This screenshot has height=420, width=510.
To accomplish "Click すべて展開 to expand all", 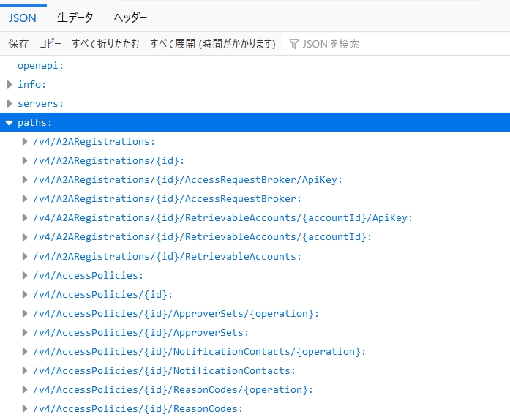I will tap(213, 44).
